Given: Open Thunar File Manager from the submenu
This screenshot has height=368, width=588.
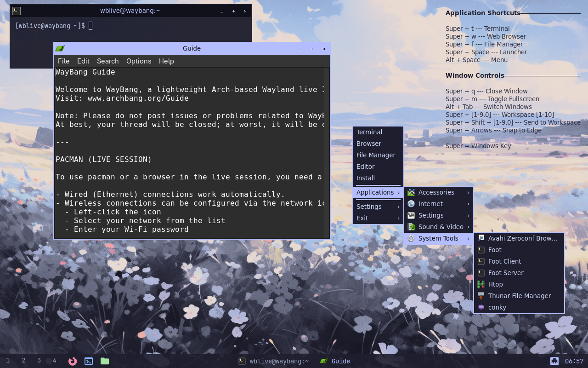Looking at the screenshot, I should (x=519, y=296).
